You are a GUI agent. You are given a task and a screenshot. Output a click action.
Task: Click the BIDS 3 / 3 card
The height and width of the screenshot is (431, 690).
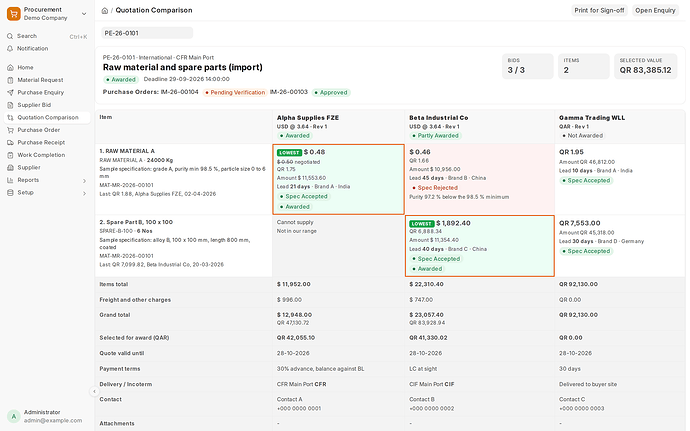click(528, 66)
